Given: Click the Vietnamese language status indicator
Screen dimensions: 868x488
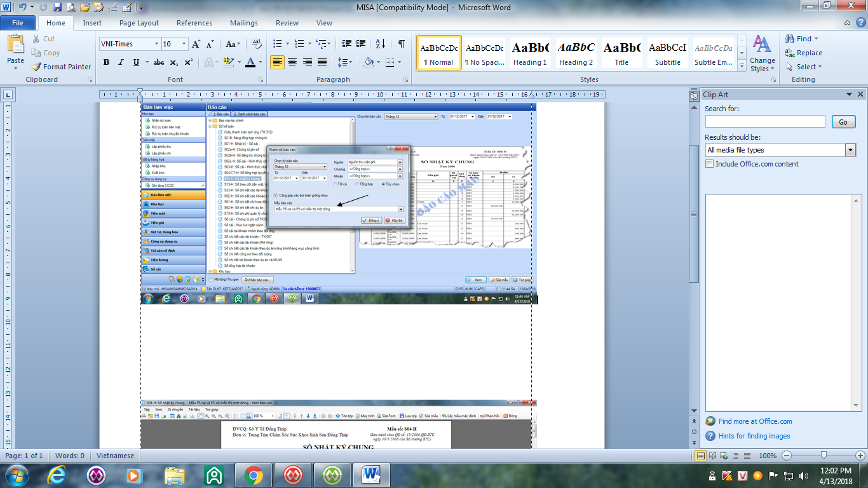Looking at the screenshot, I should tap(115, 456).
